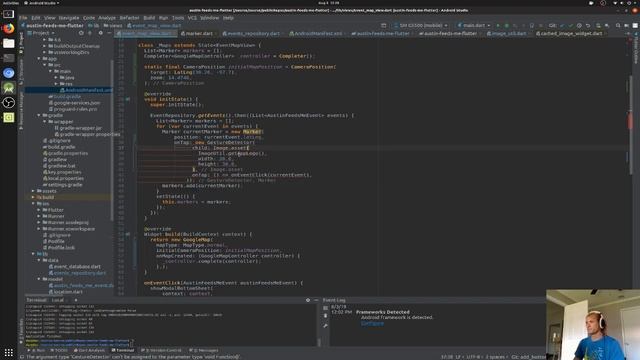This screenshot has height=360, width=640.
Task: Open the File menu
Action: 23,18
